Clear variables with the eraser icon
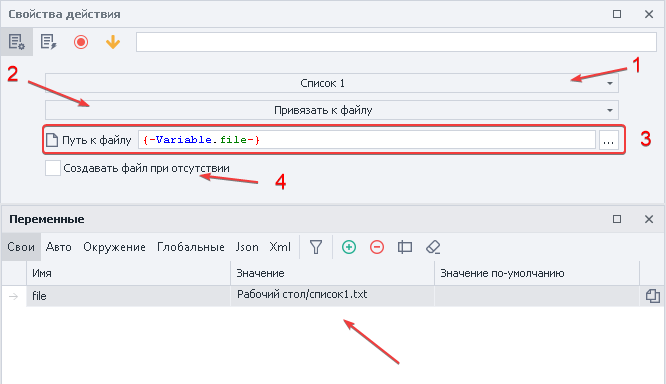666x384 pixels. point(433,247)
